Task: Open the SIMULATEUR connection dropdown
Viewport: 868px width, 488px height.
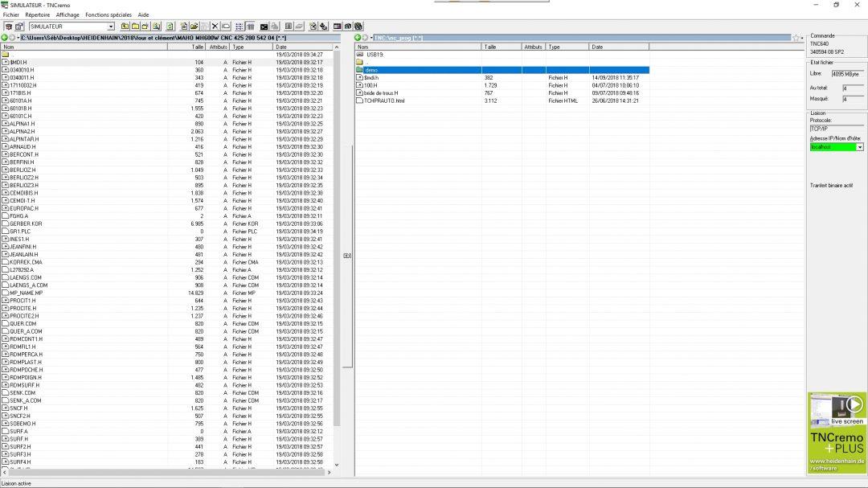Action: coord(111,27)
